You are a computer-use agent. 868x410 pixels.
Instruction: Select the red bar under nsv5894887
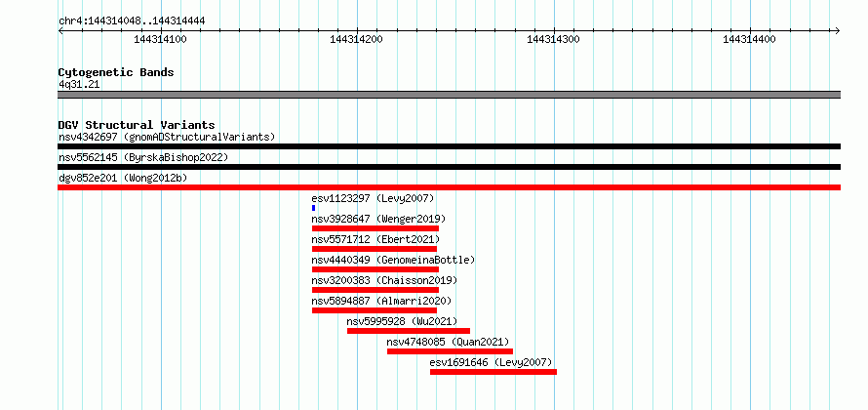pos(375,310)
